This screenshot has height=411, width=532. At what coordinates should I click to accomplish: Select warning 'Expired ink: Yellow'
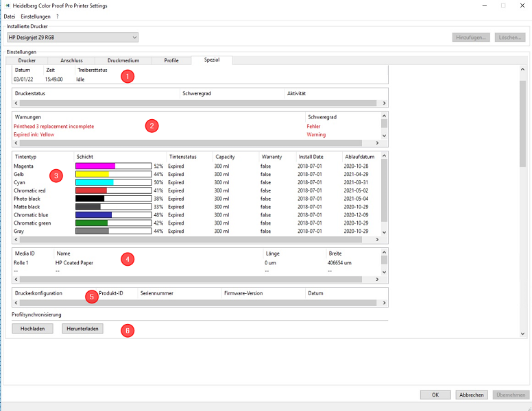pyautogui.click(x=34, y=134)
